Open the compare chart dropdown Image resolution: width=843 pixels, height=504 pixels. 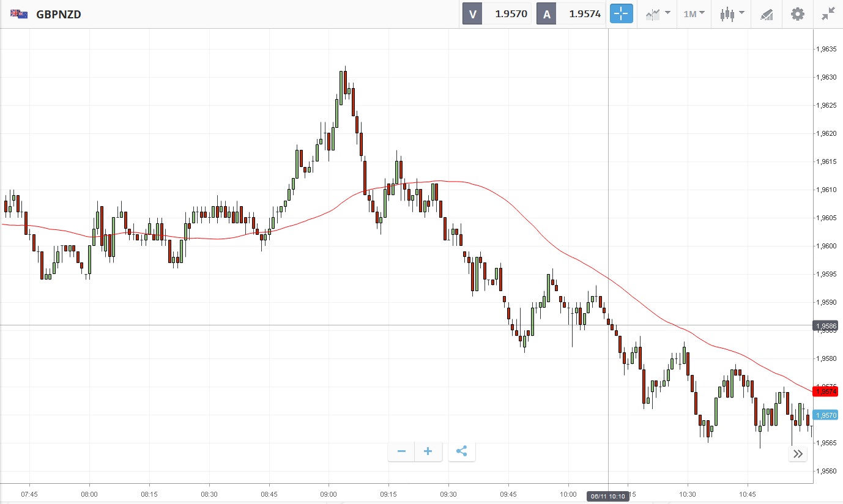[658, 13]
